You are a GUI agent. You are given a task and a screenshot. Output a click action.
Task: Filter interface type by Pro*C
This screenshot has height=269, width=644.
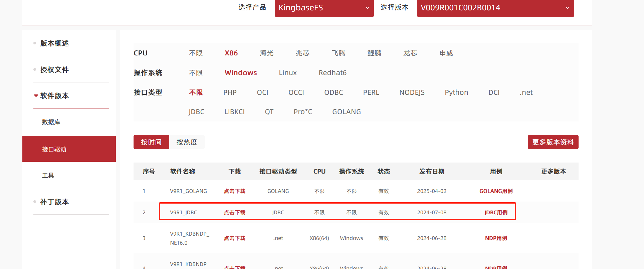pos(303,112)
